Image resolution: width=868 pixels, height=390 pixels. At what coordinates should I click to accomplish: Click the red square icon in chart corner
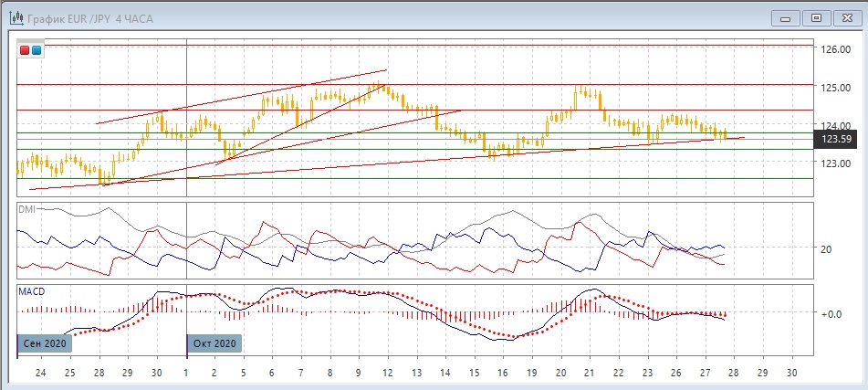pos(25,50)
